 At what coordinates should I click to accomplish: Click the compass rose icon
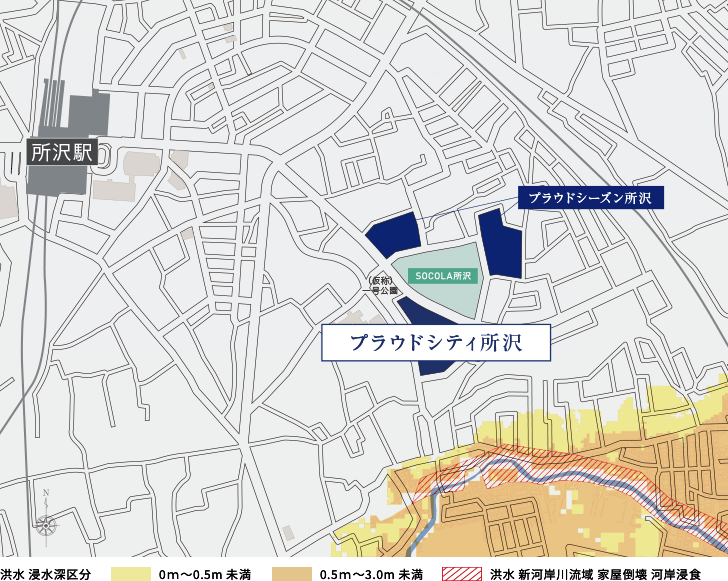tap(46, 525)
